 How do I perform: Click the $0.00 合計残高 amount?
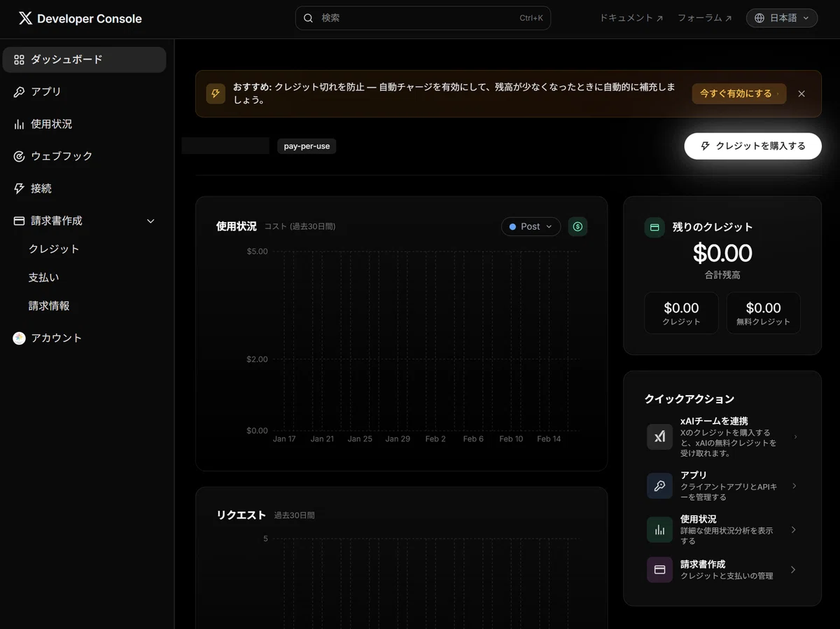722,254
